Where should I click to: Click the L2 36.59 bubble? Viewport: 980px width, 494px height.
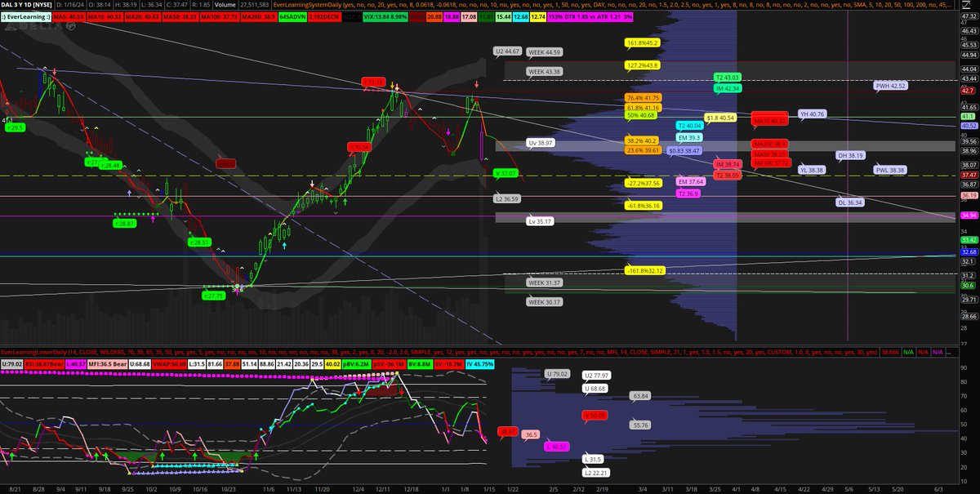point(507,198)
